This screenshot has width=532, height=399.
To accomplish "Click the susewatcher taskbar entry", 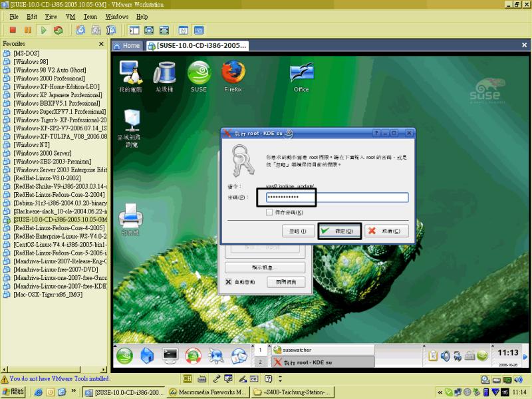I will click(x=323, y=350).
